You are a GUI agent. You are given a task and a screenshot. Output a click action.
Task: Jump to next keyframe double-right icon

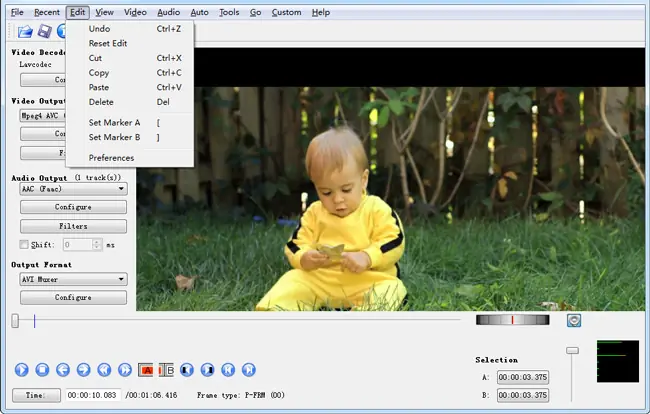(125, 370)
